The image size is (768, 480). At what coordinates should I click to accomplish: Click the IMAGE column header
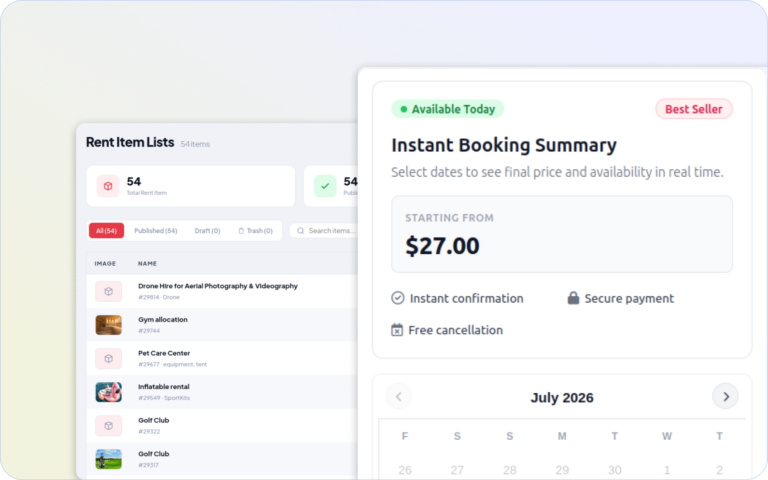tap(105, 264)
